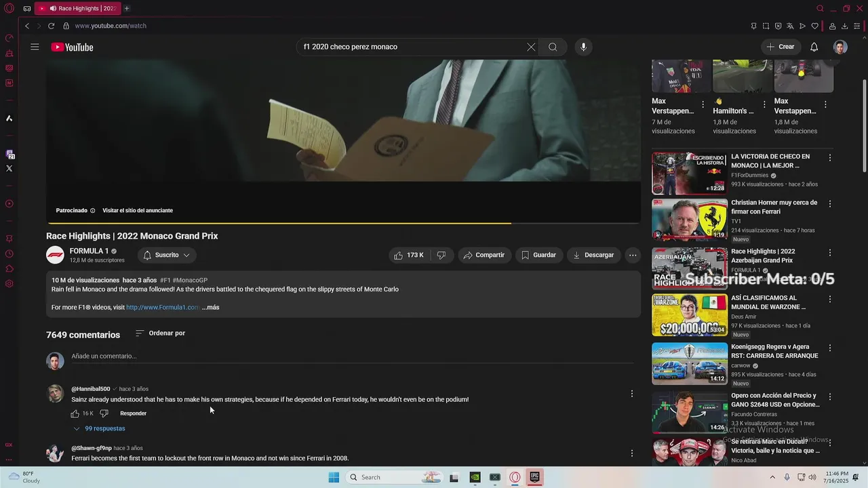Open FORMULA 1 channel name
This screenshot has width=868, height=488.
click(x=89, y=251)
